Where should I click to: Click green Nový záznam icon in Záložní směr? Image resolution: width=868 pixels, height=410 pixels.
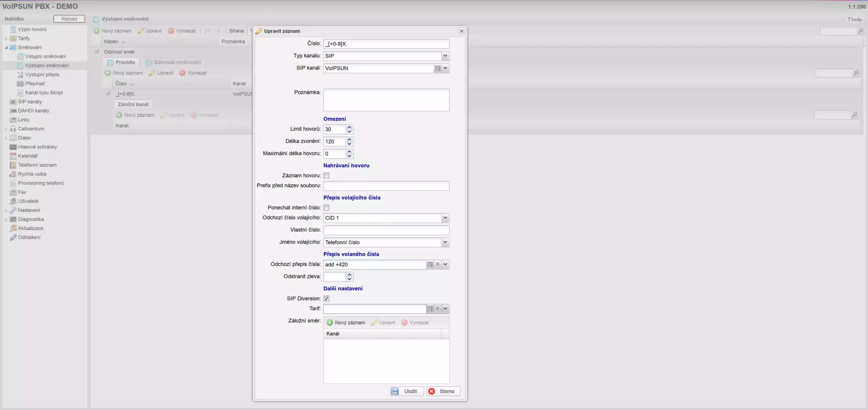[x=330, y=323]
